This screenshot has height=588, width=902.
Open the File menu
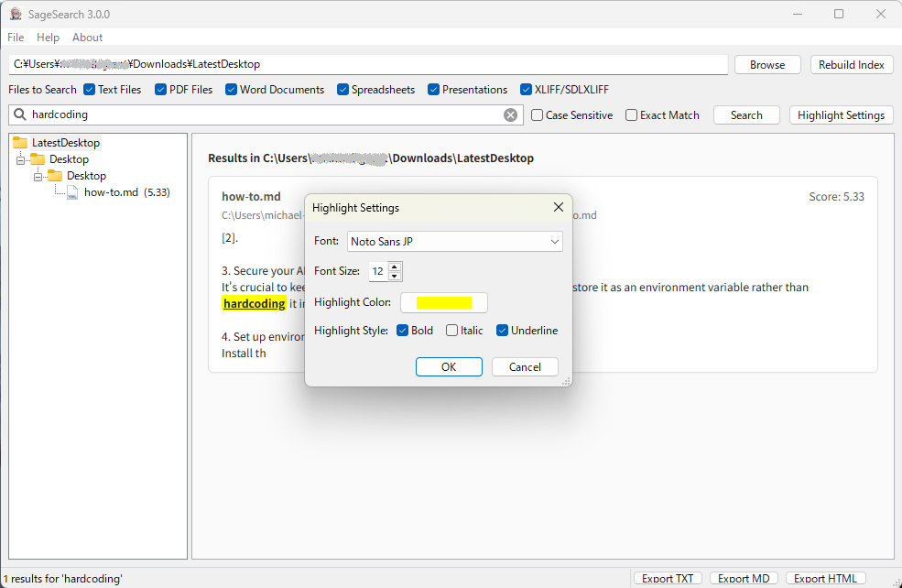pyautogui.click(x=16, y=38)
